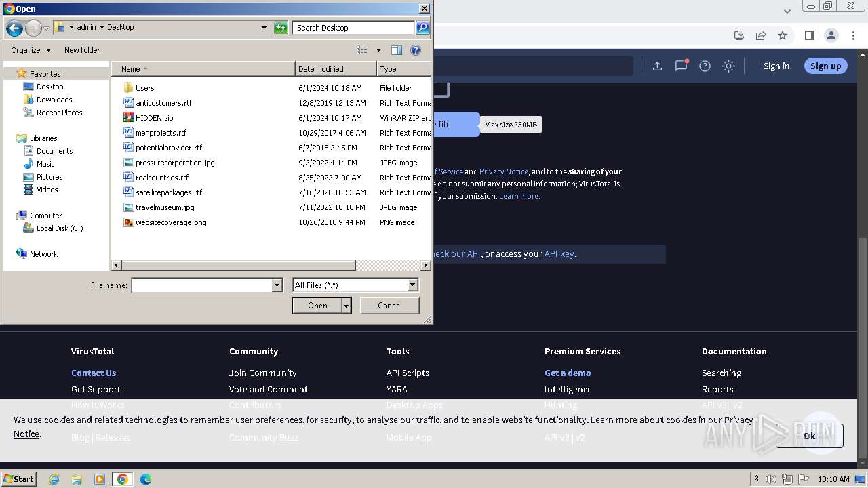Image resolution: width=868 pixels, height=488 pixels.
Task: Open Windows Explorer folder in taskbar
Action: coord(77,479)
